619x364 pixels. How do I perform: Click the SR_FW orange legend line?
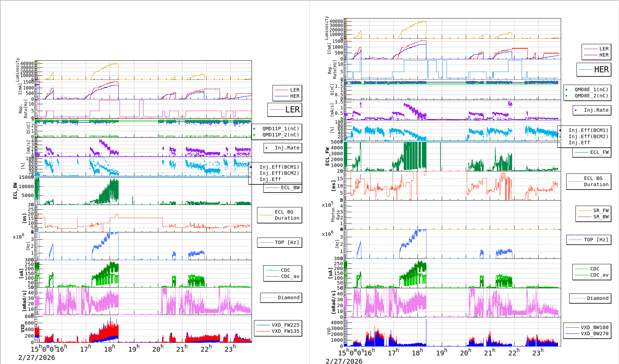[584, 210]
